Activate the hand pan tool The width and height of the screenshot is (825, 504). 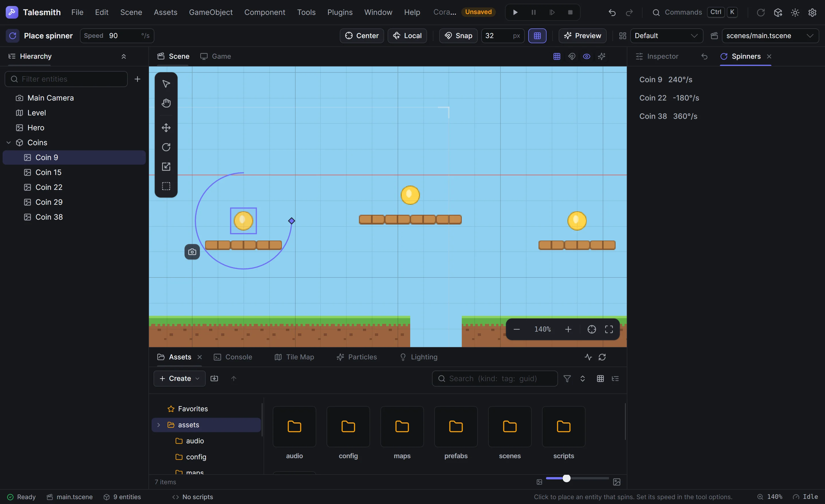(166, 103)
